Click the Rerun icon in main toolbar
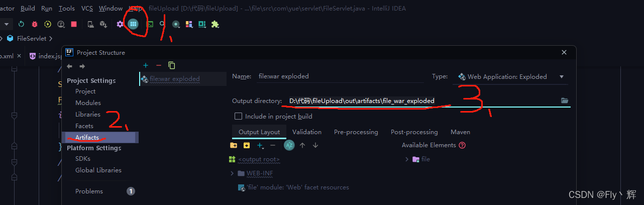 [21, 24]
